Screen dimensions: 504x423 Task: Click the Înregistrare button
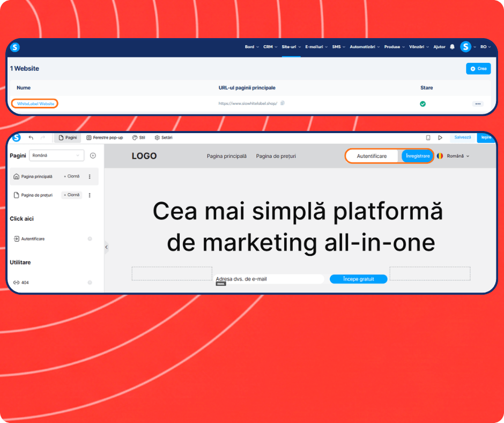(418, 156)
